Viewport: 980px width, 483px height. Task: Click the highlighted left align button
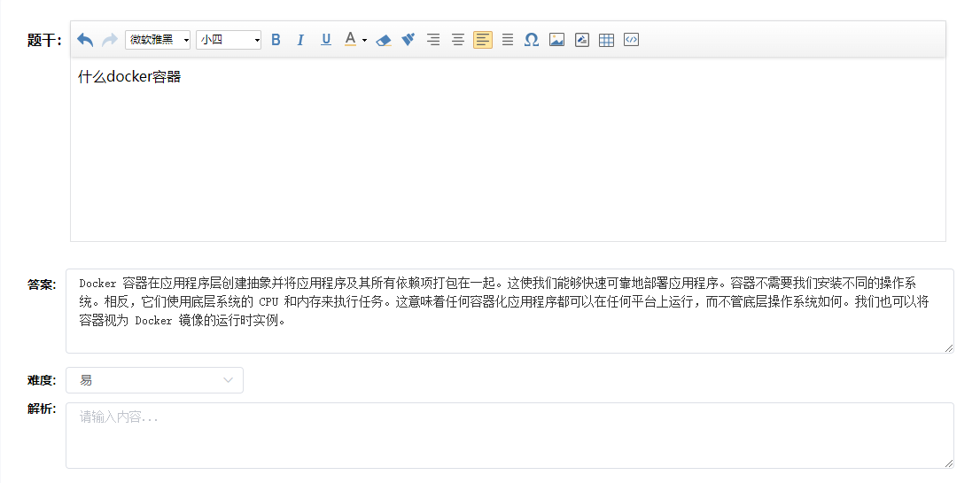[483, 40]
